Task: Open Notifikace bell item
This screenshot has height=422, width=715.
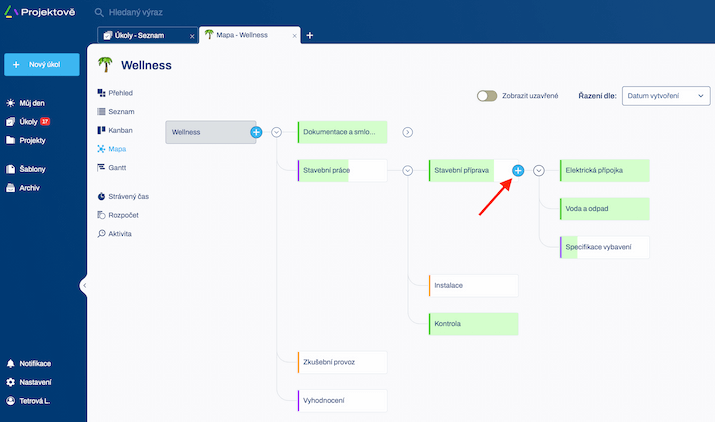Action: [28, 364]
